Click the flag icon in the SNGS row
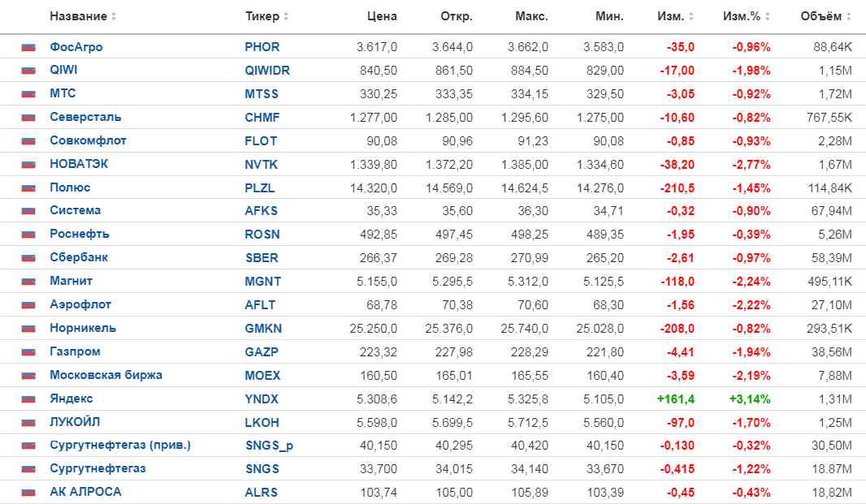The image size is (866, 504). coord(28,468)
